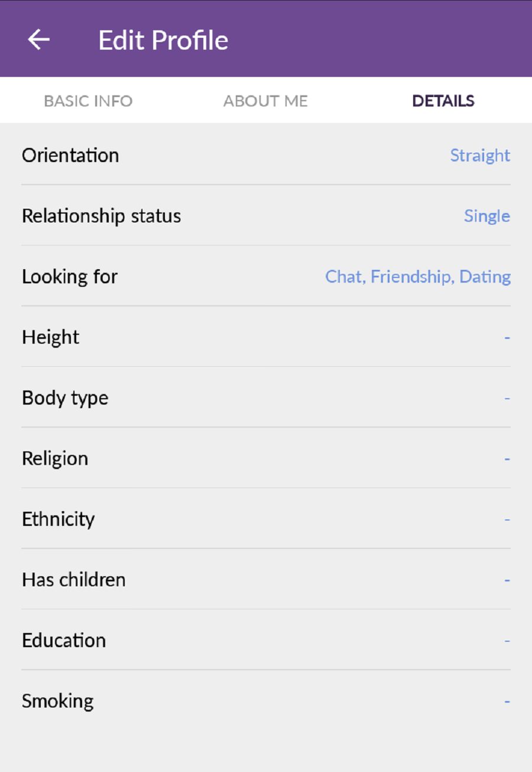Tap the Looking for label

[x=70, y=276]
